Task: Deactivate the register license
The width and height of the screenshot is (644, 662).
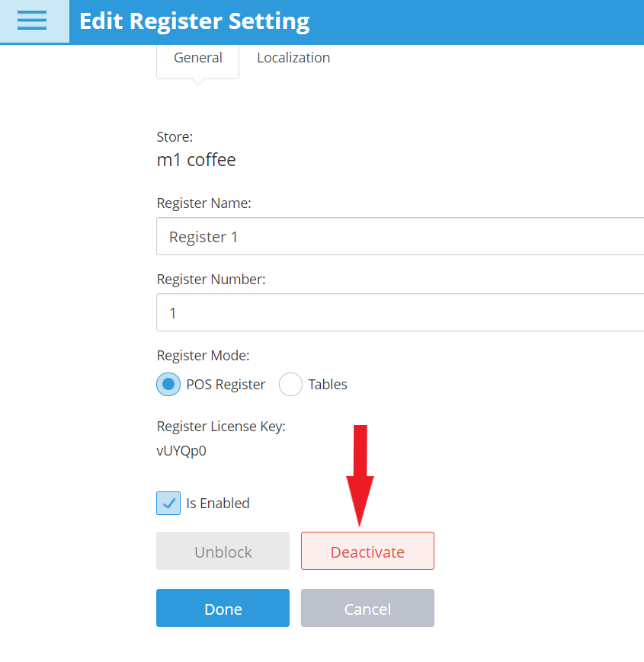Action: click(x=367, y=551)
